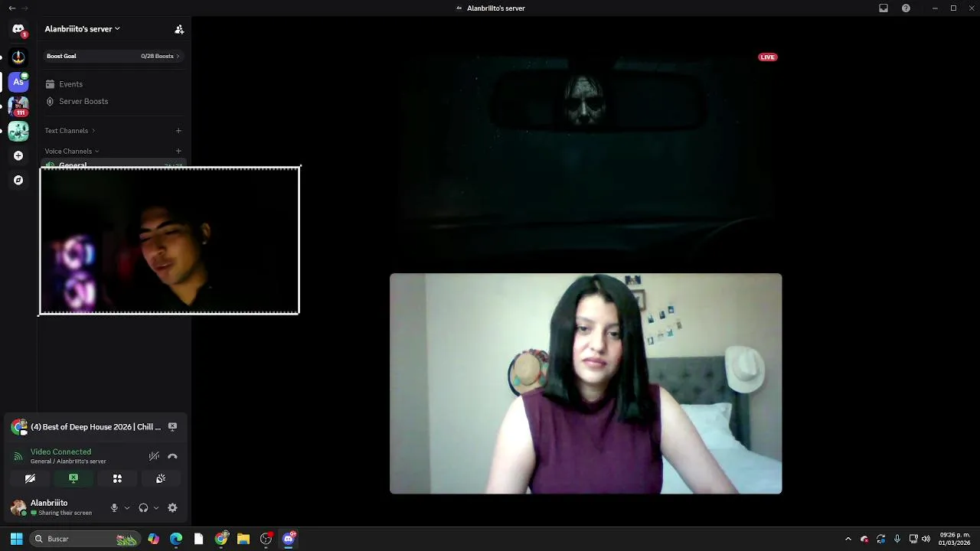Open the system volume tray icon
Screen dimensions: 980x551
(926, 539)
